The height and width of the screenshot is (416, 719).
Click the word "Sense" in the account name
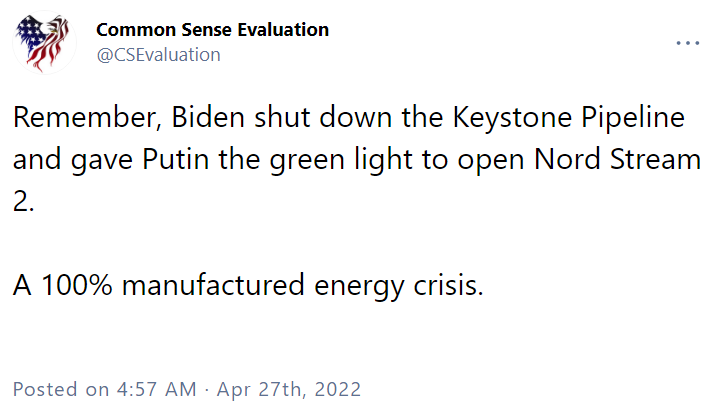click(207, 30)
